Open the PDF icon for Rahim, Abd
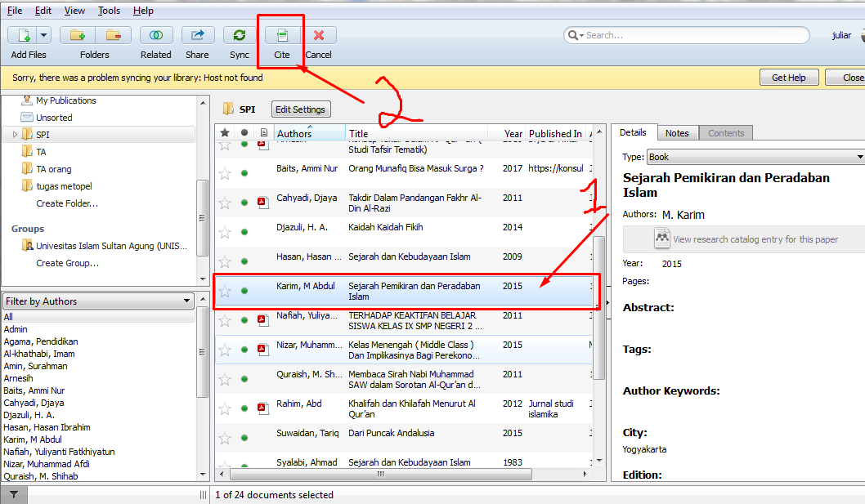The height and width of the screenshot is (504, 865). tap(262, 408)
